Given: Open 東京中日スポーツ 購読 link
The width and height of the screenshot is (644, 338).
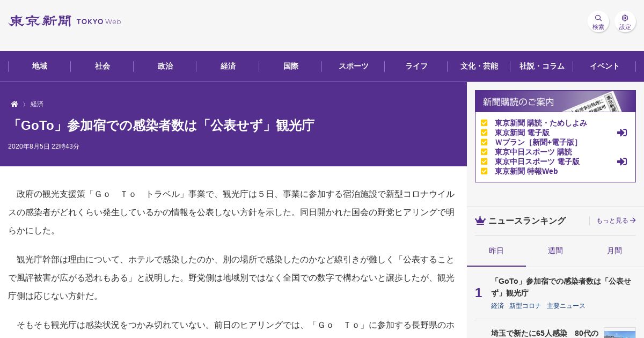Looking at the screenshot, I should (x=533, y=152).
